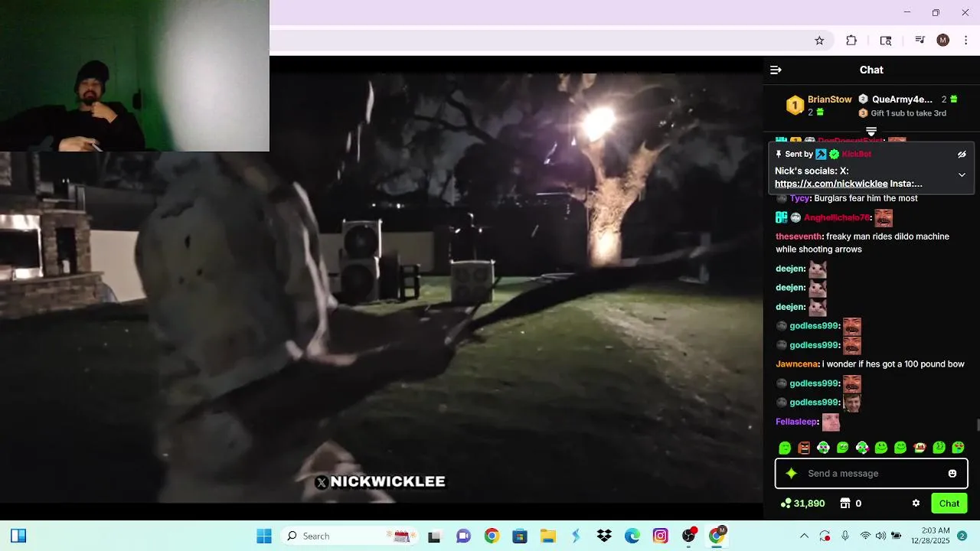Open the x.com/nickwicklee link
The height and width of the screenshot is (551, 980).
click(831, 184)
